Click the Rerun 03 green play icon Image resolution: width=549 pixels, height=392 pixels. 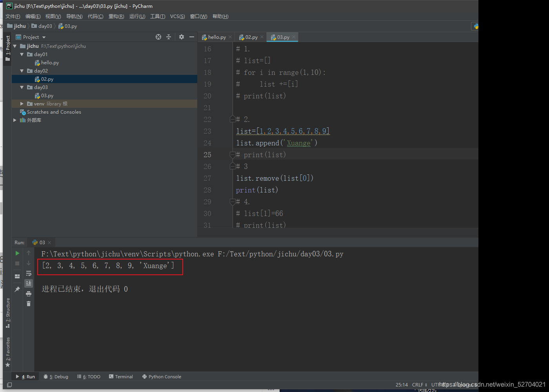pos(17,253)
